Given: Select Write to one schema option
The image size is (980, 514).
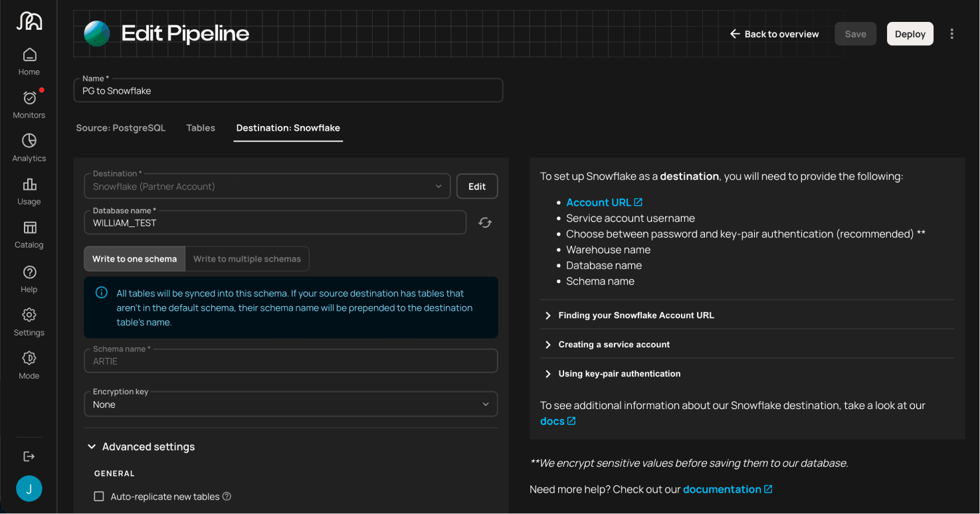Looking at the screenshot, I should tap(134, 259).
